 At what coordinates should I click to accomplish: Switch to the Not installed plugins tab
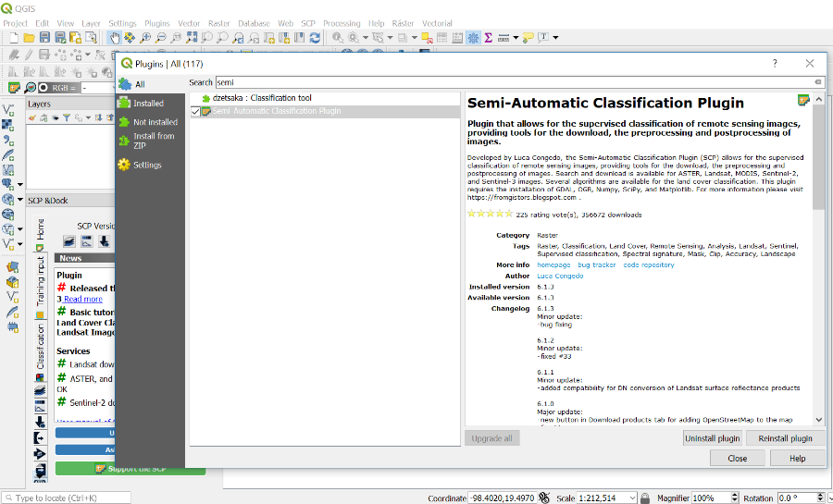[x=150, y=122]
